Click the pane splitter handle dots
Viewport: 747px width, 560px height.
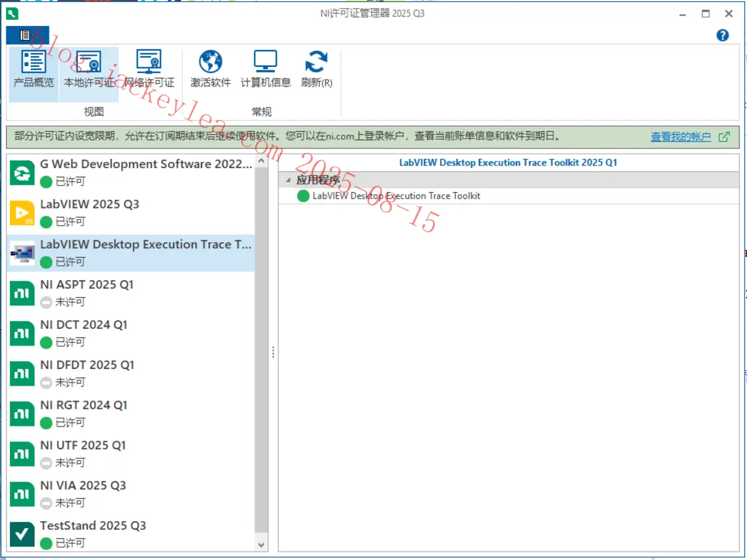[x=273, y=352]
